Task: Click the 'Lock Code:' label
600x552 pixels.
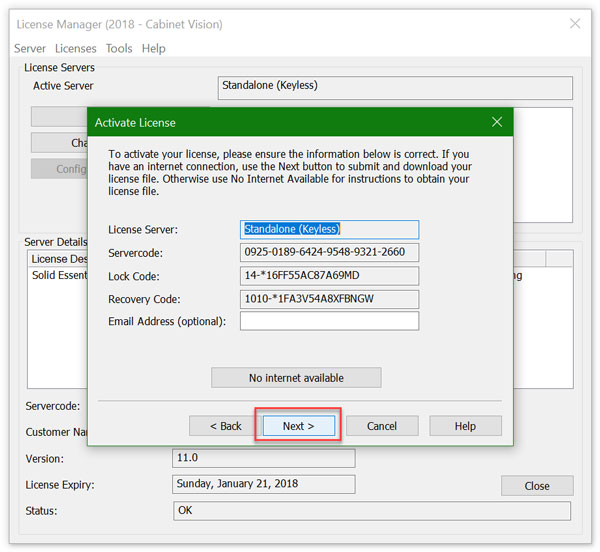Action: (134, 276)
